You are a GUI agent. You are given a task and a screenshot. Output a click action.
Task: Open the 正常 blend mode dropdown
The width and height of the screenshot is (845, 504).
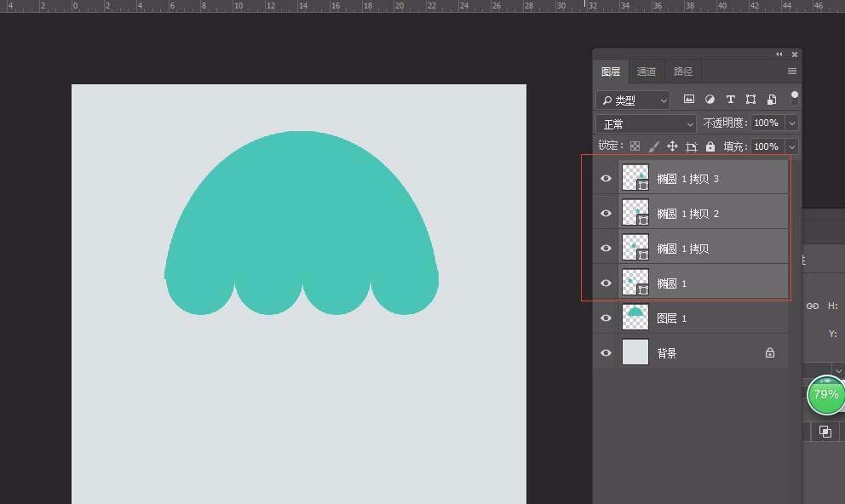646,123
